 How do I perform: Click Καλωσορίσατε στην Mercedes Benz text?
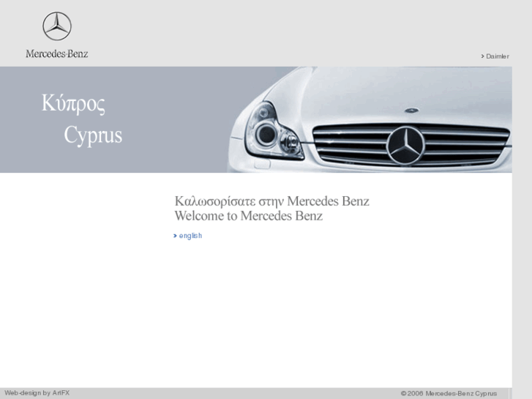[x=271, y=201]
